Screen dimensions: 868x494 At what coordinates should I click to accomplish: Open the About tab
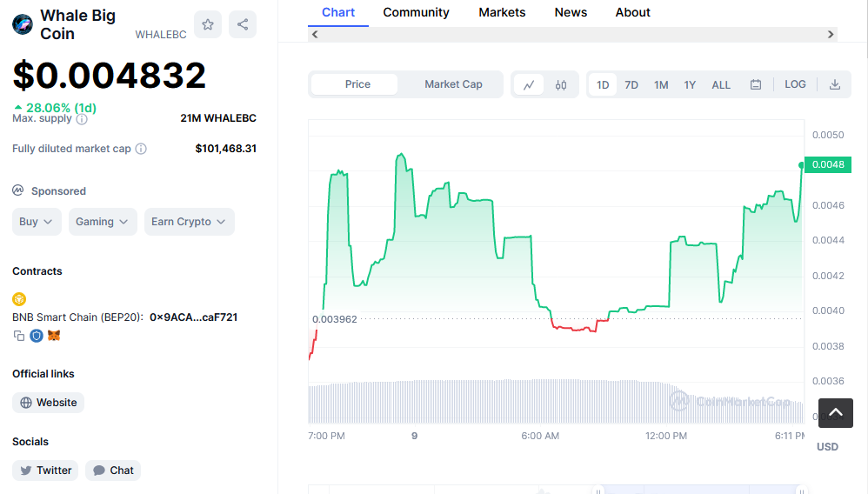tap(632, 13)
